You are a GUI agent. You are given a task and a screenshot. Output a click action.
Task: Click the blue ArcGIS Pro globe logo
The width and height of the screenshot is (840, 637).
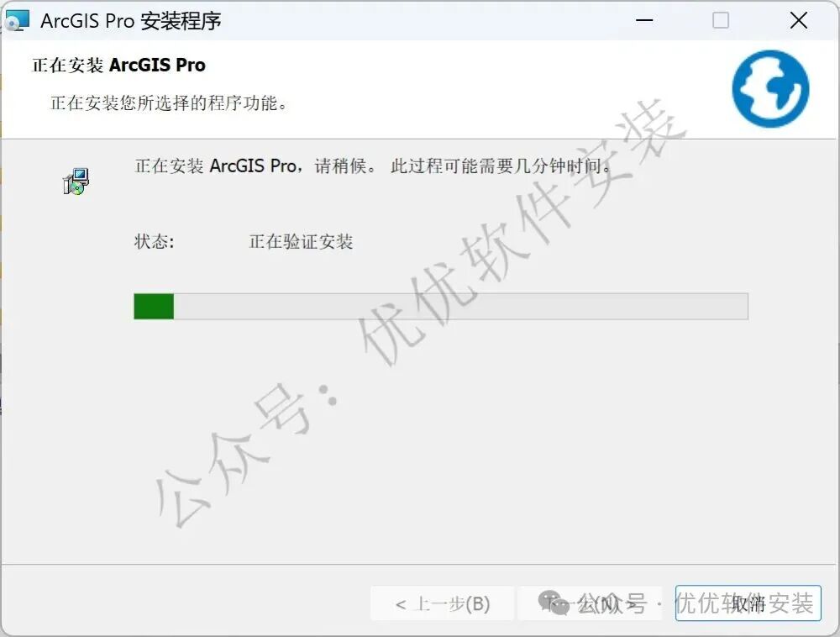coord(770,88)
